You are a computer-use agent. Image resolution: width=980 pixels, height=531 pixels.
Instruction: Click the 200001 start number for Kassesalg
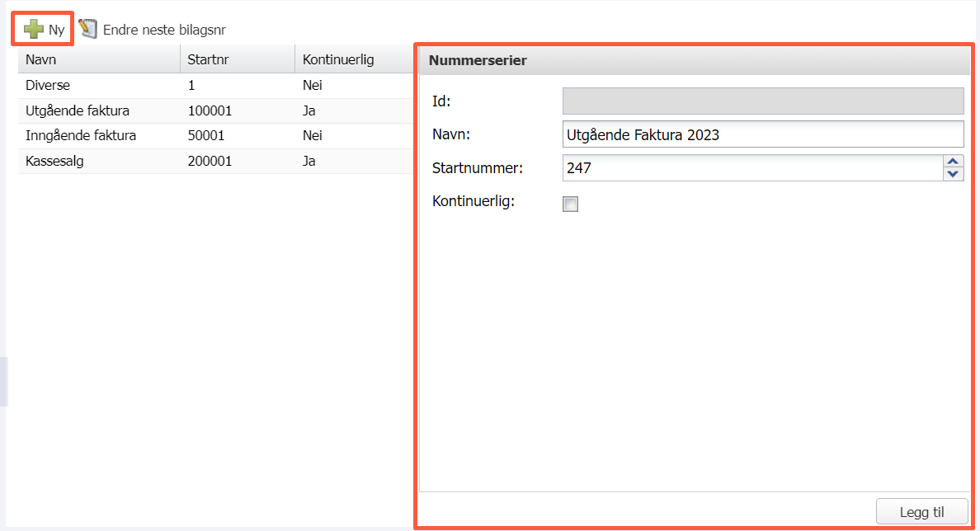[210, 162]
